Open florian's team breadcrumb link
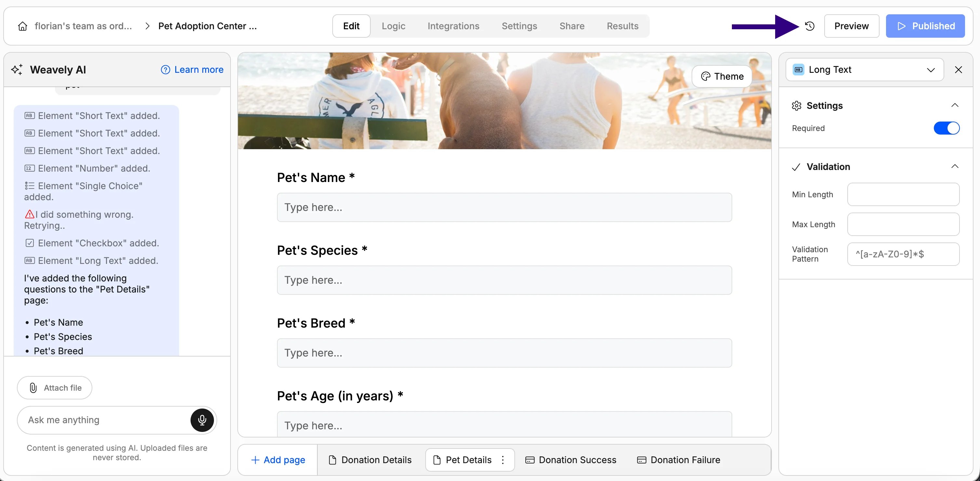Screen dimensions: 980x481 (x=83, y=26)
